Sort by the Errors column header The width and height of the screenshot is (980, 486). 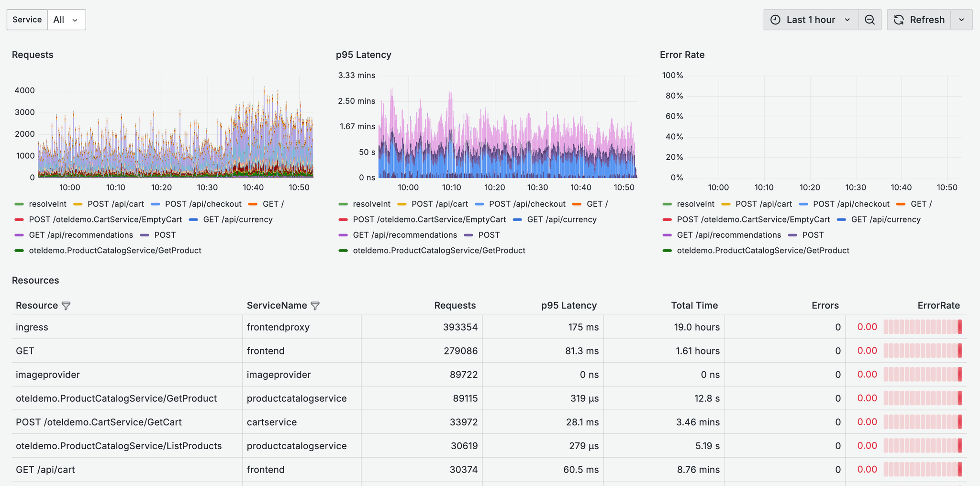(825, 305)
